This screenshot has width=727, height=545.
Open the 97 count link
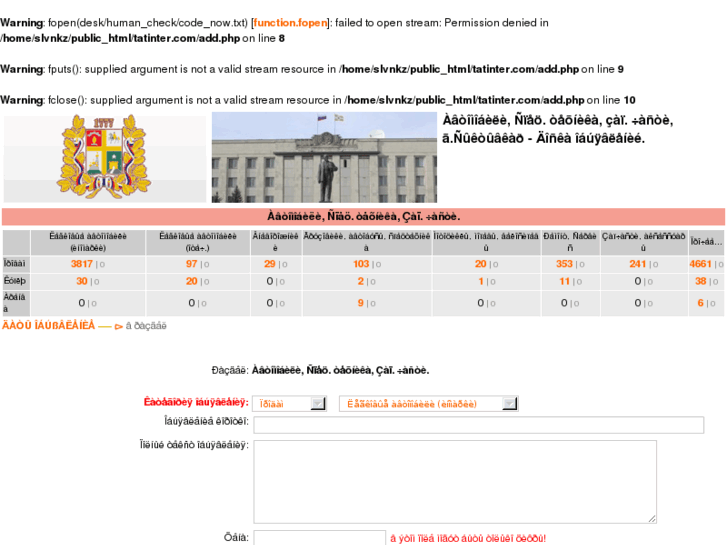191,264
